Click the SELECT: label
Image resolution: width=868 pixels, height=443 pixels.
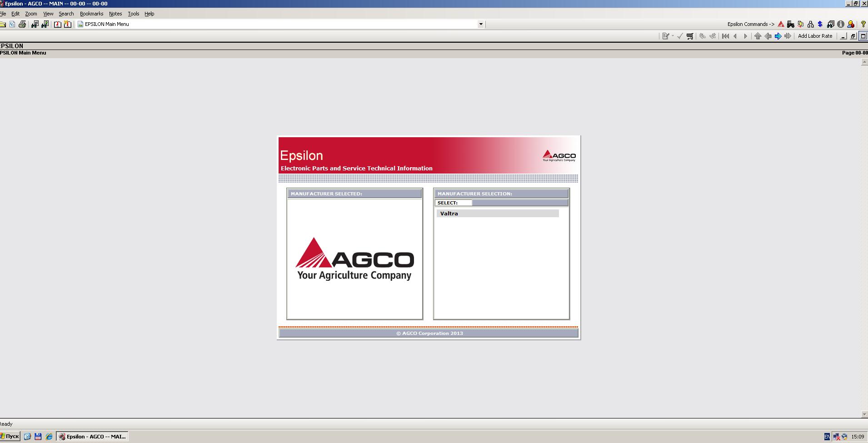[x=448, y=203]
